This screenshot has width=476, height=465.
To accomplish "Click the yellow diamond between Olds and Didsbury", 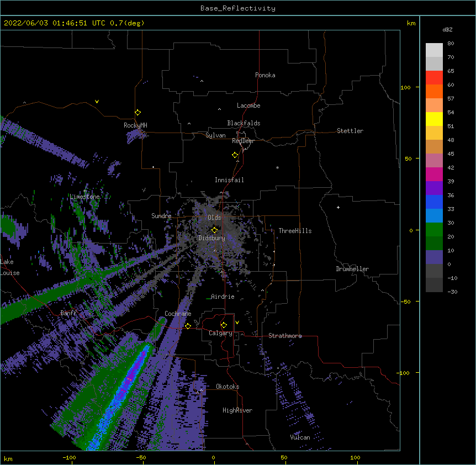I will click(215, 230).
